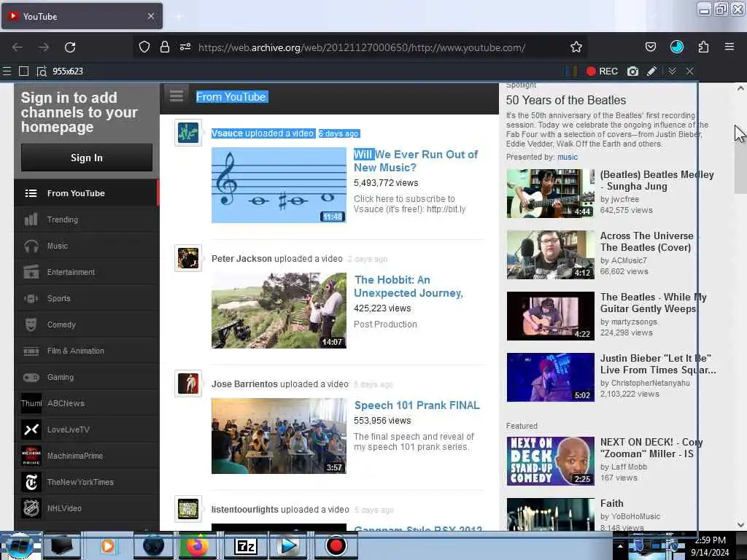
Task: Open the Pocket save icon
Action: pos(650,47)
